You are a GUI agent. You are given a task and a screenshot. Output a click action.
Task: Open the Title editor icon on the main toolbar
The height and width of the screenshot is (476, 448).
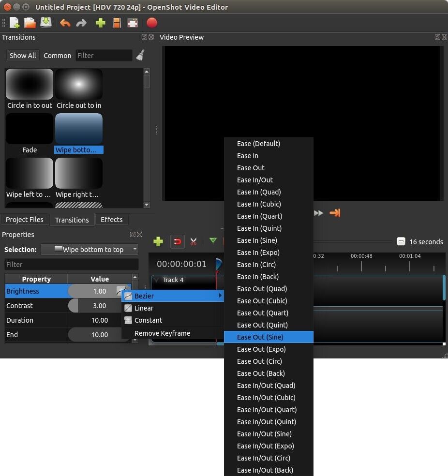click(x=117, y=22)
